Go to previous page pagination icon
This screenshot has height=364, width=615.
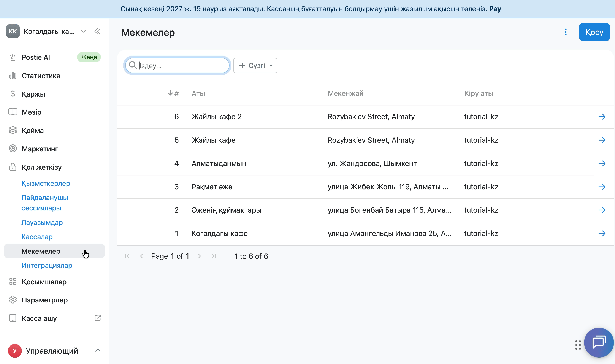[141, 256]
